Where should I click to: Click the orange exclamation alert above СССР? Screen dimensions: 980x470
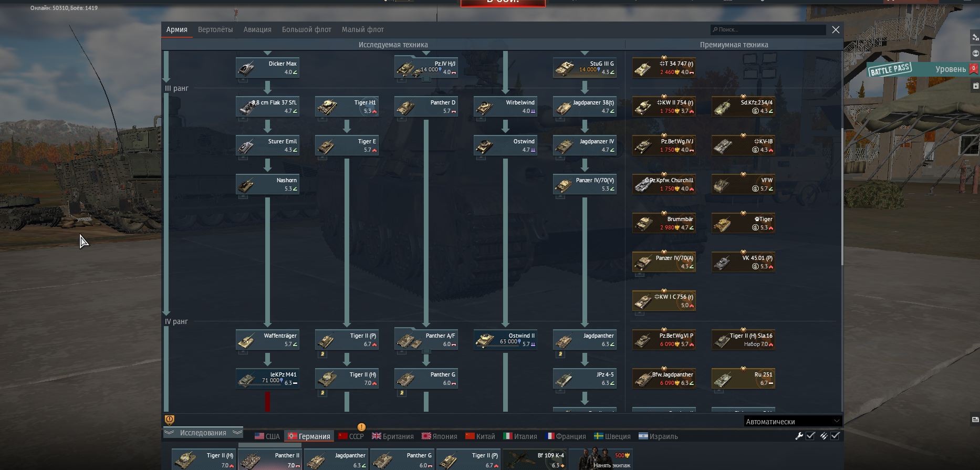coord(361,427)
